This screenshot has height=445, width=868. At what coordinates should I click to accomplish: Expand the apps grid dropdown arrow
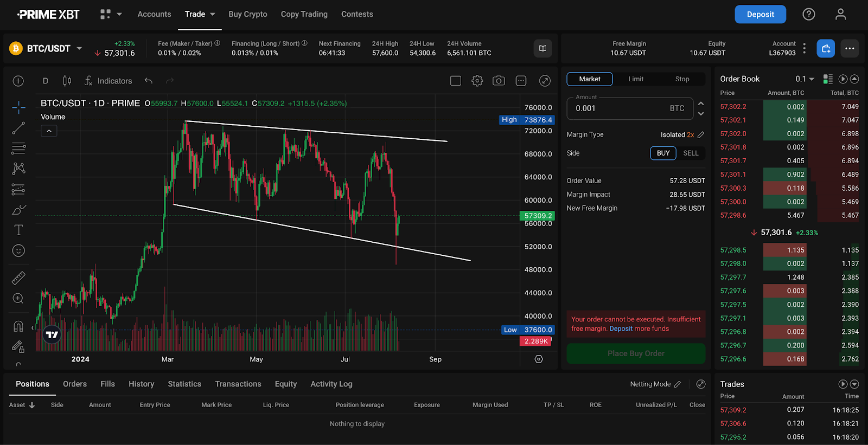(119, 14)
